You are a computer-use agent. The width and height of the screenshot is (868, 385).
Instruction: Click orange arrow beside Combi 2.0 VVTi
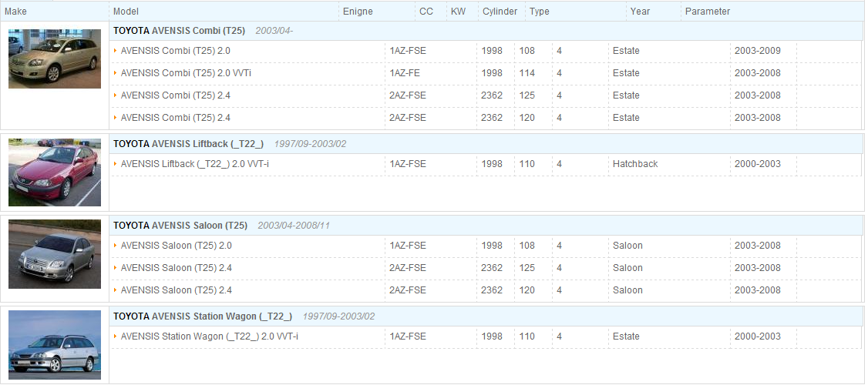pyautogui.click(x=115, y=72)
